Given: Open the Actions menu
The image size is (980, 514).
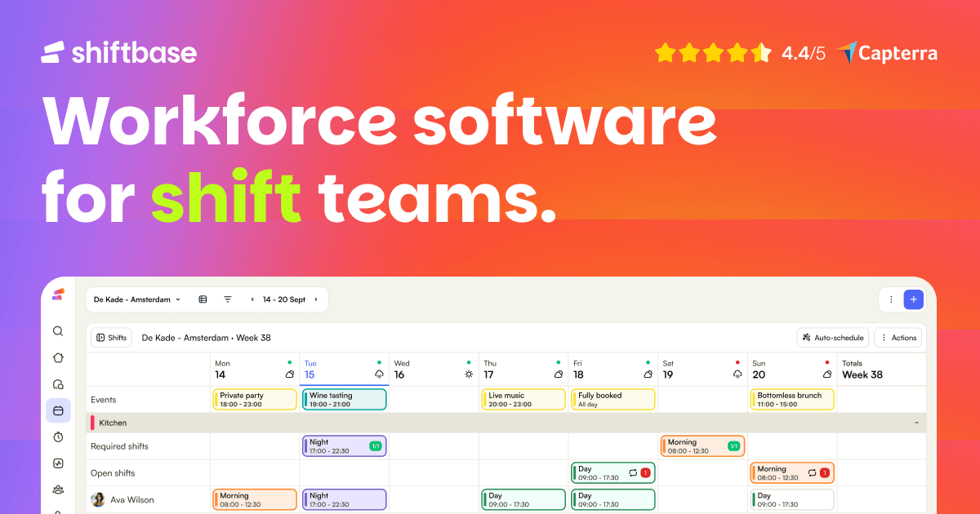Looking at the screenshot, I should pos(898,338).
